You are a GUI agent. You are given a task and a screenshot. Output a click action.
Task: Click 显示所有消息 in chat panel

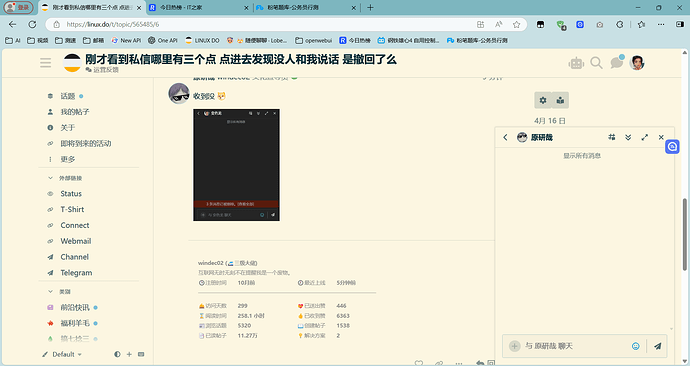point(582,156)
